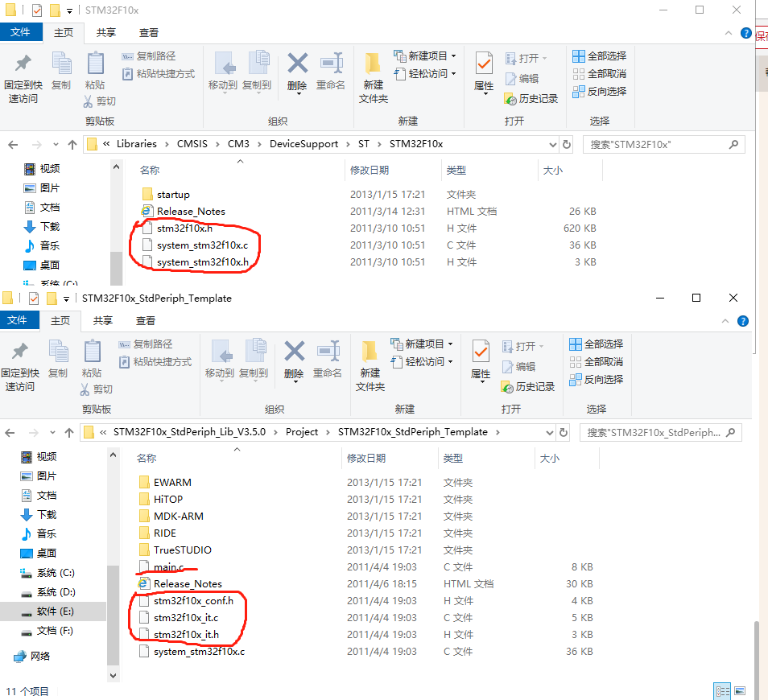Click details view button in bottom status bar
This screenshot has width=768, height=700.
pyautogui.click(x=722, y=691)
